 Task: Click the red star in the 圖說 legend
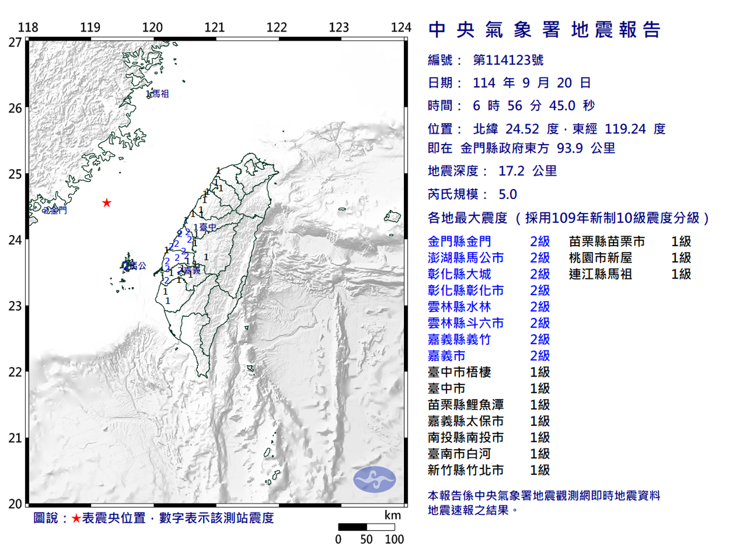click(75, 518)
